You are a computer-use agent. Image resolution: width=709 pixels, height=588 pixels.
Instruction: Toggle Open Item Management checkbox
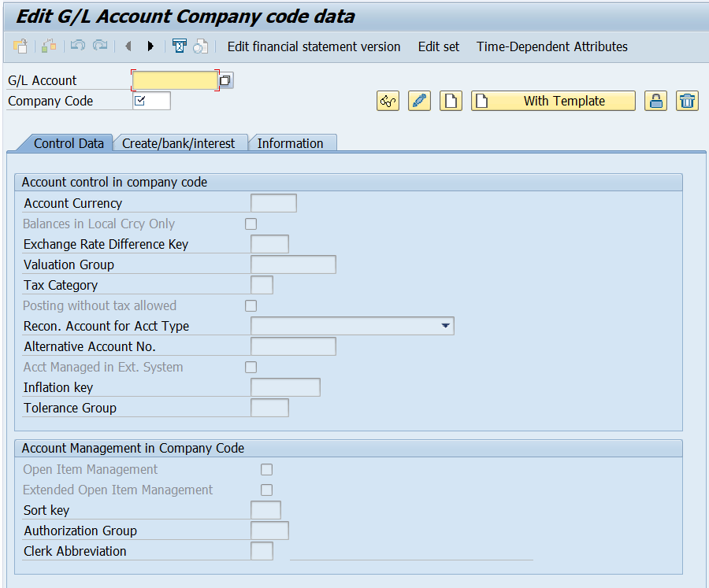coord(267,470)
